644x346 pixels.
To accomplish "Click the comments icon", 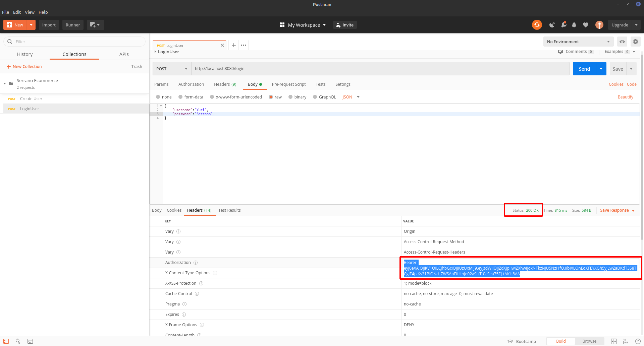I will tap(560, 52).
